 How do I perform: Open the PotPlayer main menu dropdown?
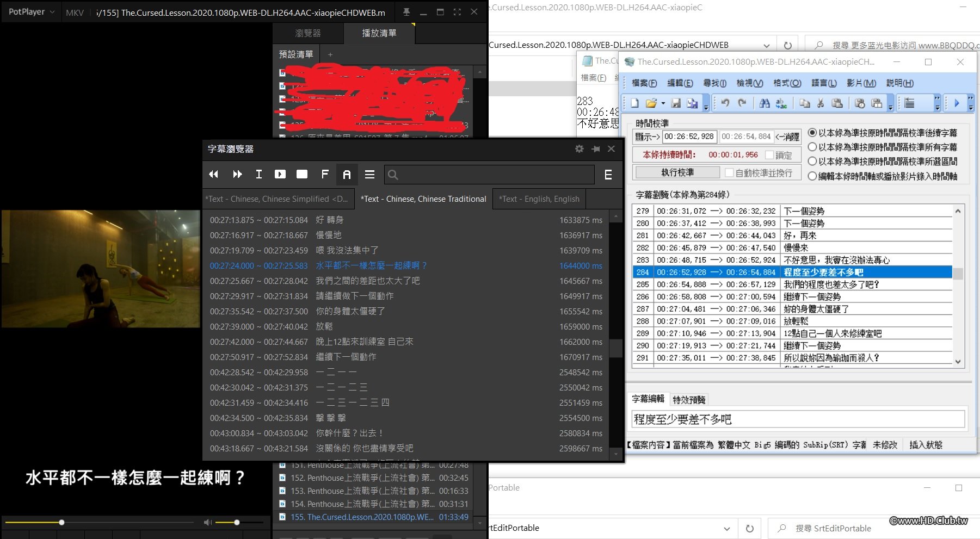(x=30, y=11)
